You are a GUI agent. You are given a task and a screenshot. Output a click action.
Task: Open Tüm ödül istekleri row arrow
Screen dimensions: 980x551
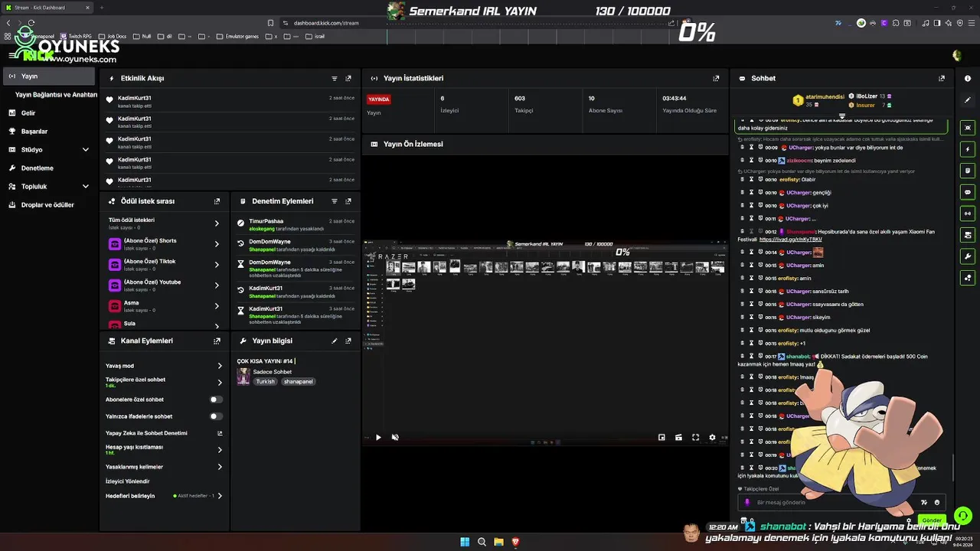[217, 223]
